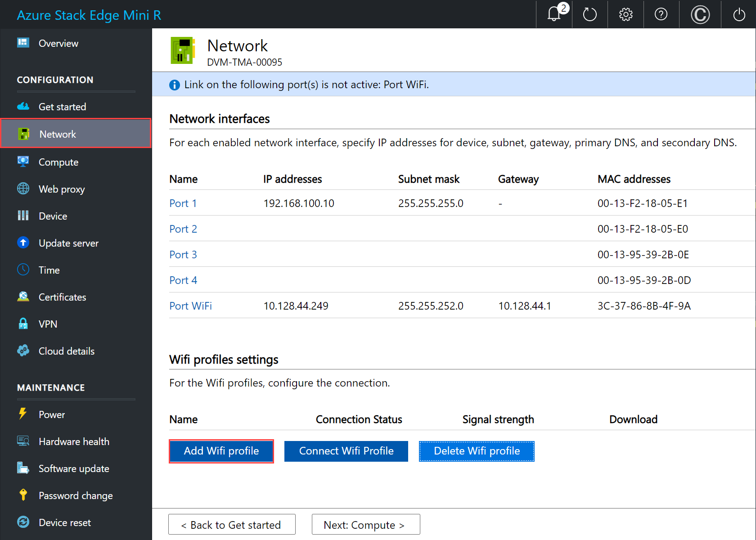
Task: Select the Time clock icon
Action: (x=23, y=270)
